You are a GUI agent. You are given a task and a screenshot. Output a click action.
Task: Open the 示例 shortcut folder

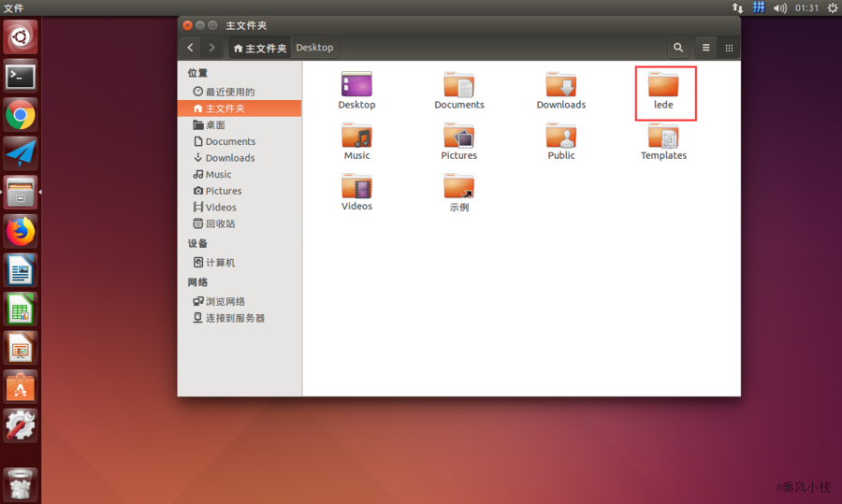click(458, 186)
